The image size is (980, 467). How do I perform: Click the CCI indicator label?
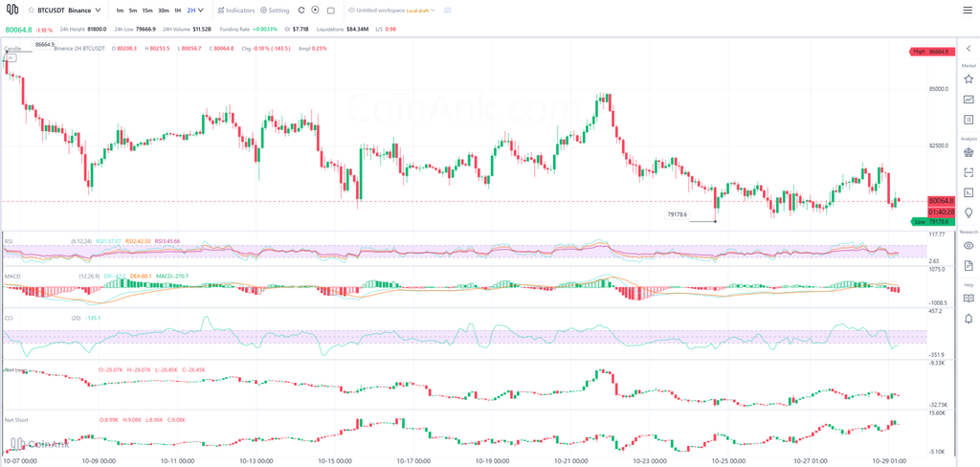[x=9, y=318]
